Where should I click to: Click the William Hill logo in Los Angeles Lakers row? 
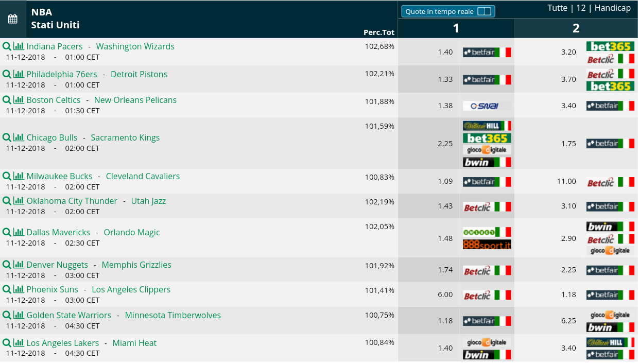pos(610,342)
